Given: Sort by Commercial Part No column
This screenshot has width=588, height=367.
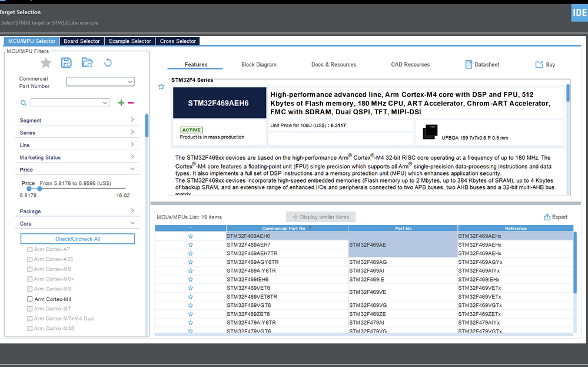Looking at the screenshot, I should click(x=287, y=228).
